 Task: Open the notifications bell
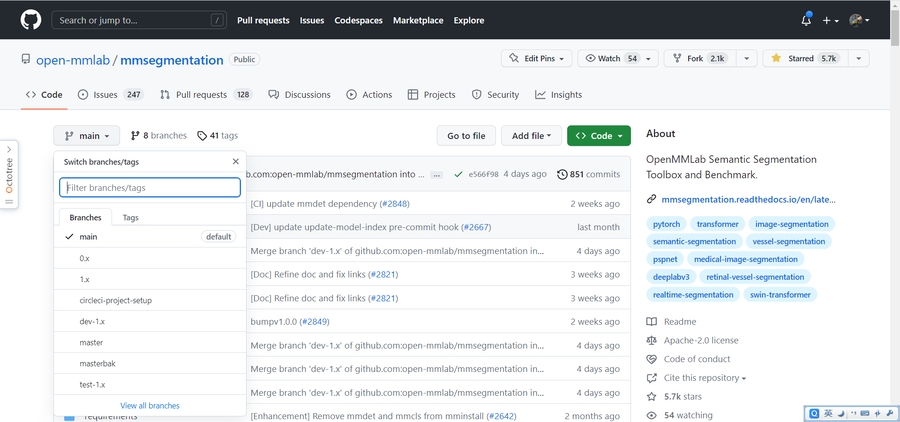(806, 20)
